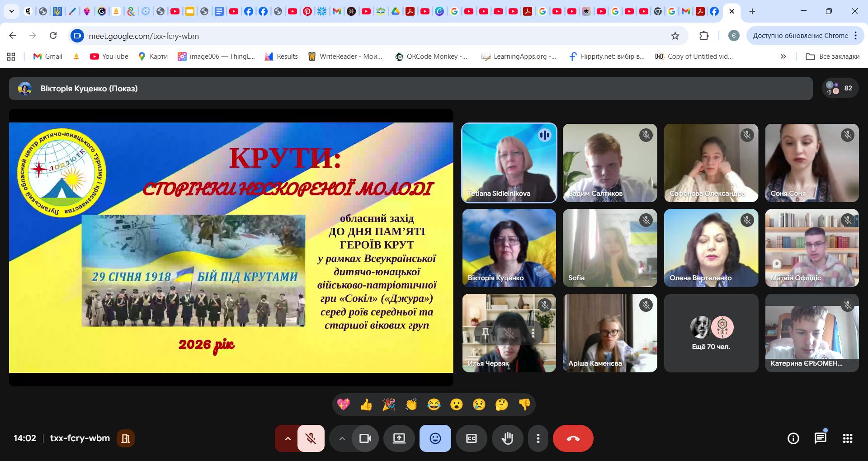Viewport: 868px width, 461px height.
Task: Open the in-call chat panel
Action: pyautogui.click(x=820, y=438)
